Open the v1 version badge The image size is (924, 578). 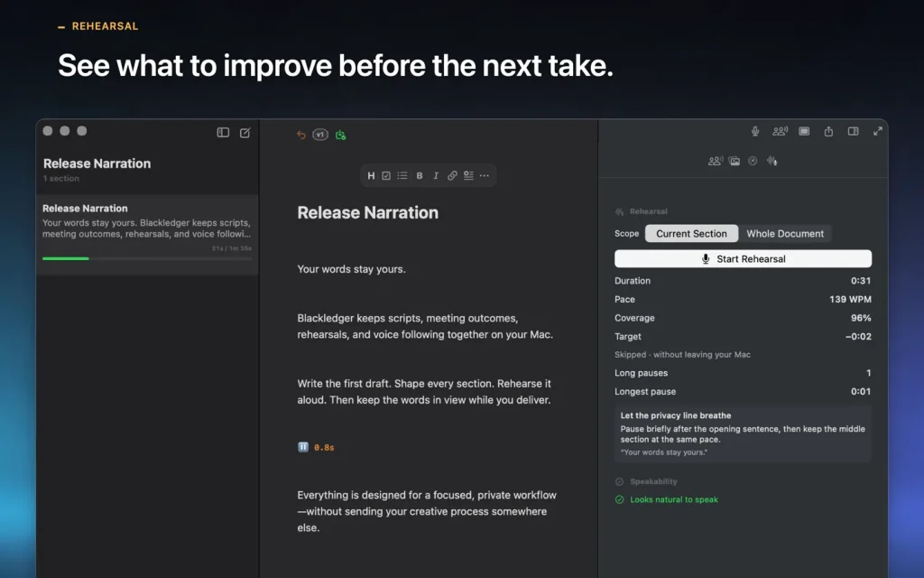pos(320,135)
